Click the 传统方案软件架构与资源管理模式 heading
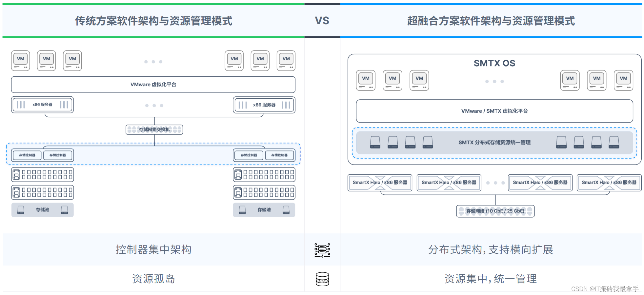 click(153, 21)
